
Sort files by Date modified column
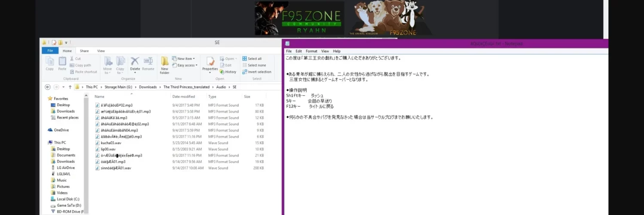(x=184, y=97)
